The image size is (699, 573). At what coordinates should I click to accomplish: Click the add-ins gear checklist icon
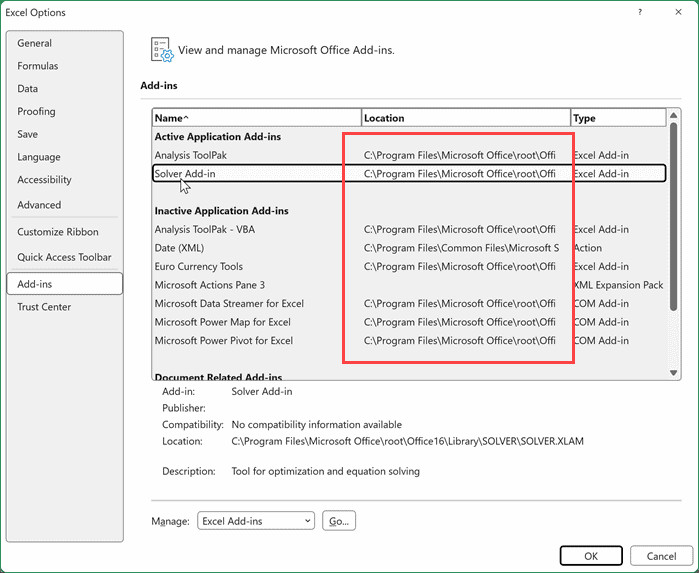(x=162, y=49)
